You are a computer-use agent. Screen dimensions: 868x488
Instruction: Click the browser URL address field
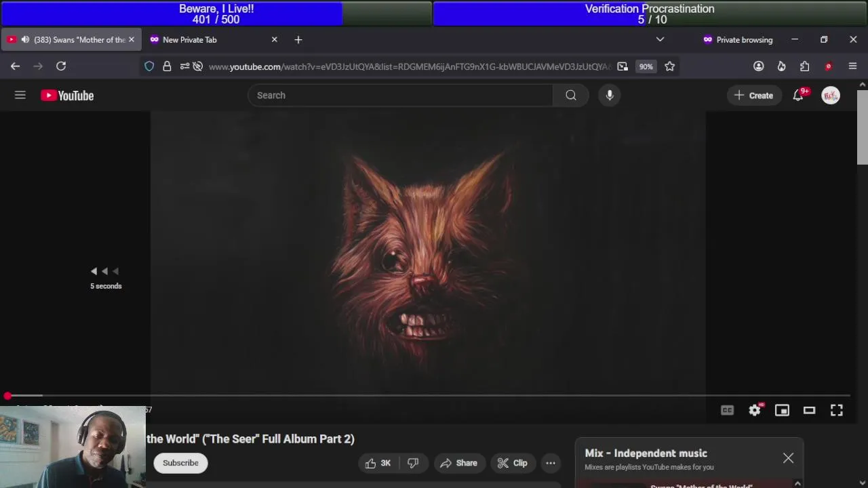pos(410,66)
